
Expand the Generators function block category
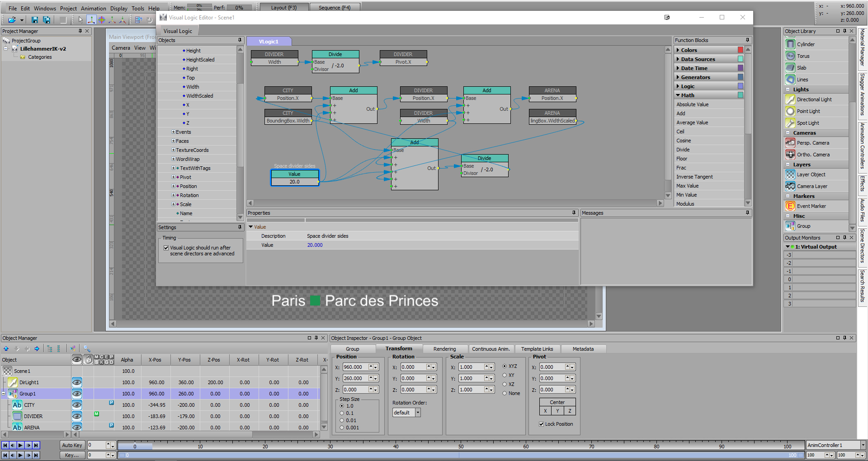pos(678,77)
